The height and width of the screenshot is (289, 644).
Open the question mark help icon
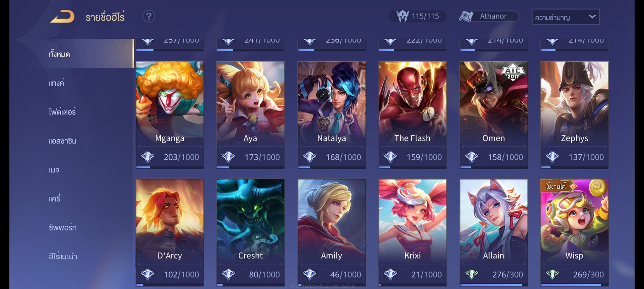(x=149, y=16)
